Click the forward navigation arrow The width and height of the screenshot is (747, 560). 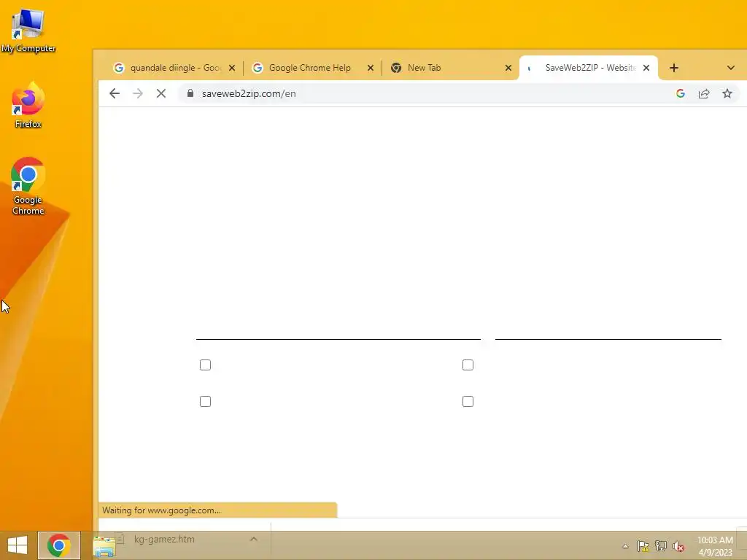[x=138, y=94]
